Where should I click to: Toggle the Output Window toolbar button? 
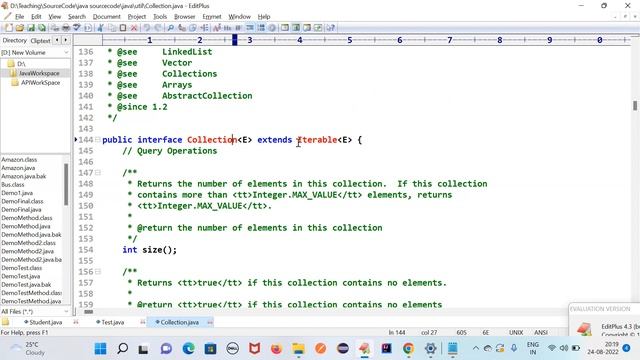point(307,28)
